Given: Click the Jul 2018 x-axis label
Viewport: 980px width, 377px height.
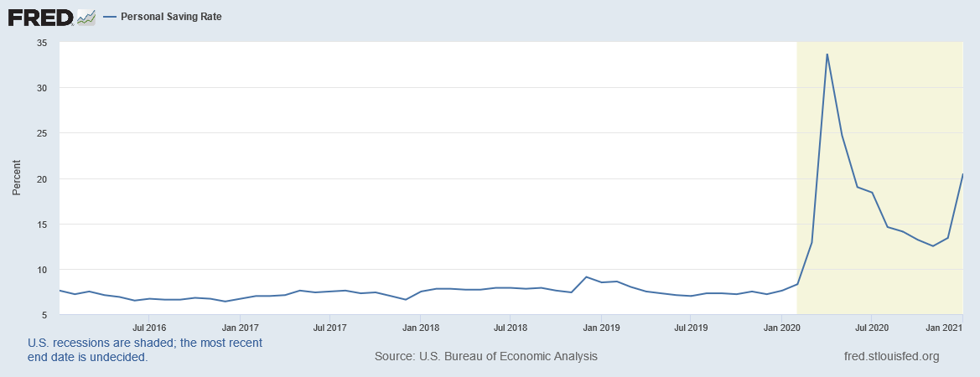Looking at the screenshot, I should click(x=511, y=327).
